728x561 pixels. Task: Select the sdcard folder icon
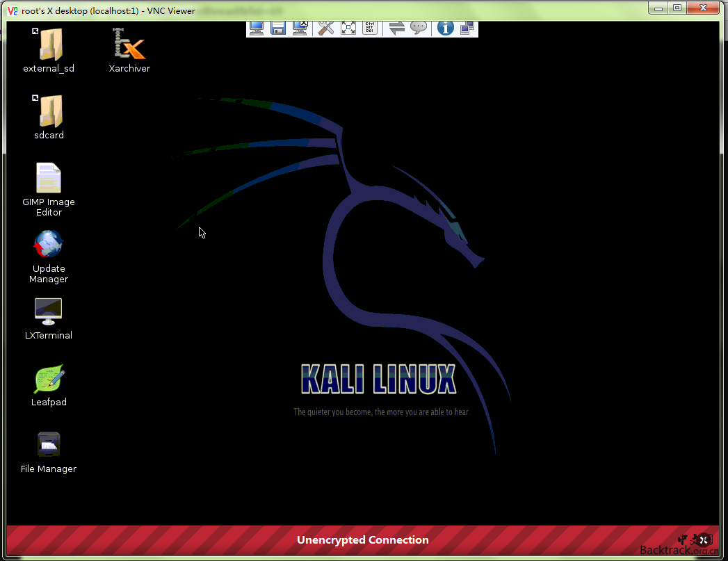pos(49,111)
